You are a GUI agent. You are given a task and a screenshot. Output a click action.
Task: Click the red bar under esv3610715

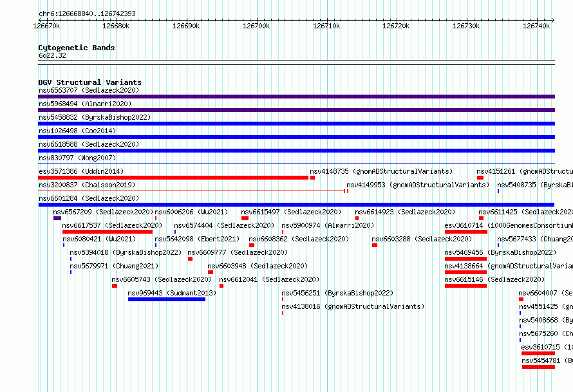tap(538, 353)
